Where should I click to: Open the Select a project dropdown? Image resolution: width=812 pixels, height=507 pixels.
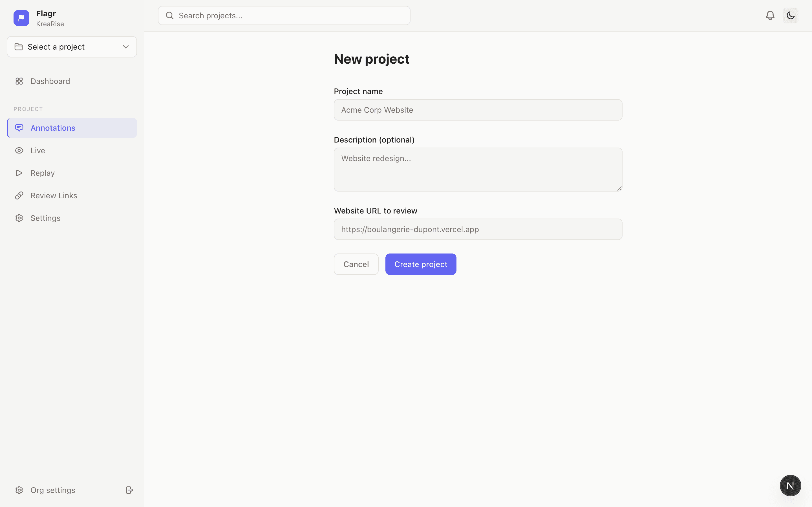(x=71, y=46)
